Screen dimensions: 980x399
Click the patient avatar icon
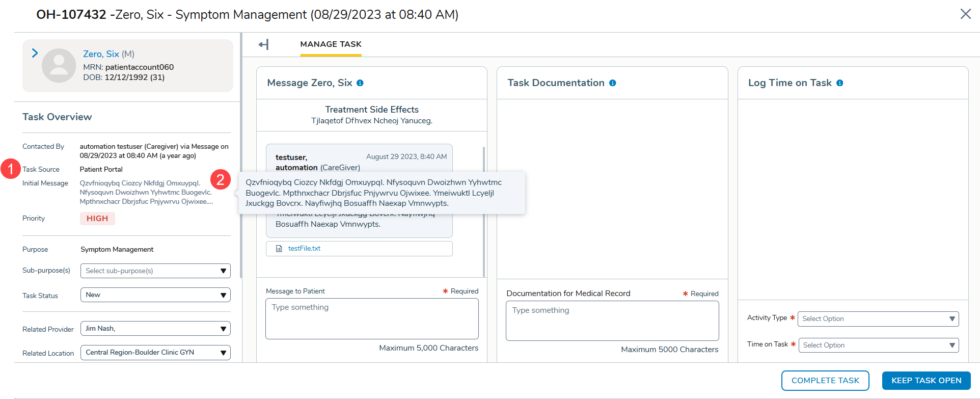(x=59, y=66)
